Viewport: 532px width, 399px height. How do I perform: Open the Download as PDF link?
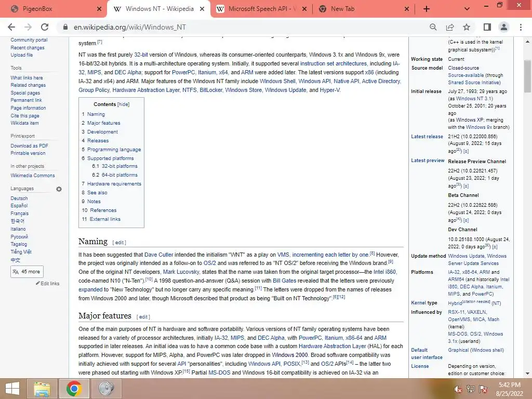[29, 146]
